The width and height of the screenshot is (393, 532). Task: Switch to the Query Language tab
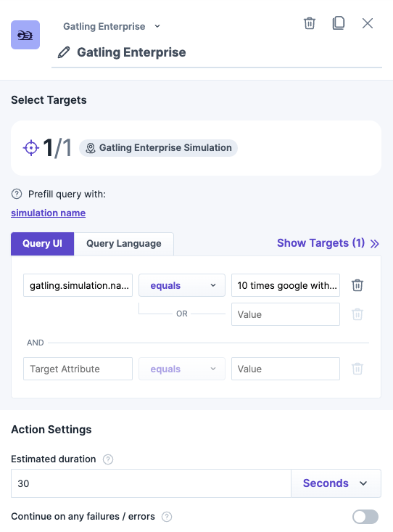coord(124,244)
